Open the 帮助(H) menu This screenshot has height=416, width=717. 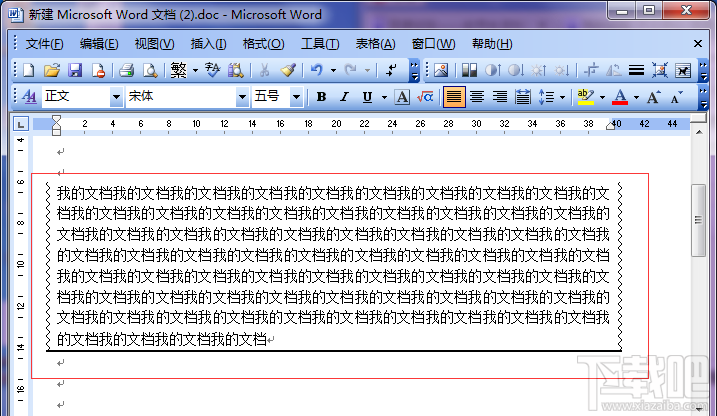click(x=492, y=44)
